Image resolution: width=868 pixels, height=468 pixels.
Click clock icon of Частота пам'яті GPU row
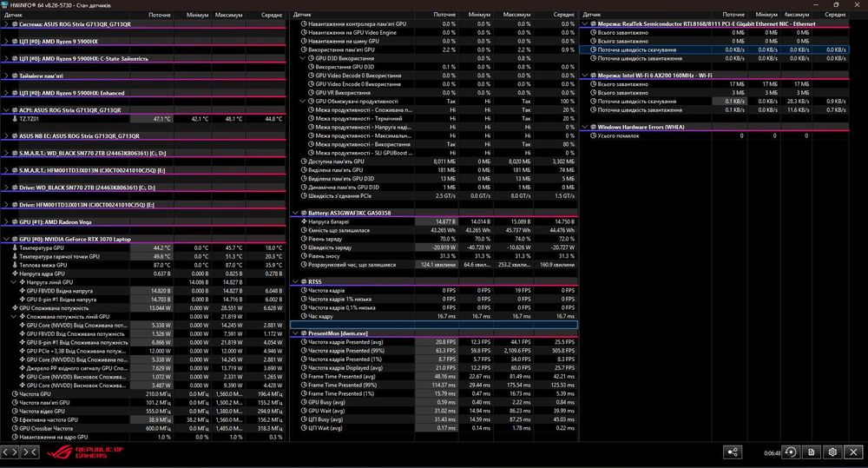click(15, 403)
